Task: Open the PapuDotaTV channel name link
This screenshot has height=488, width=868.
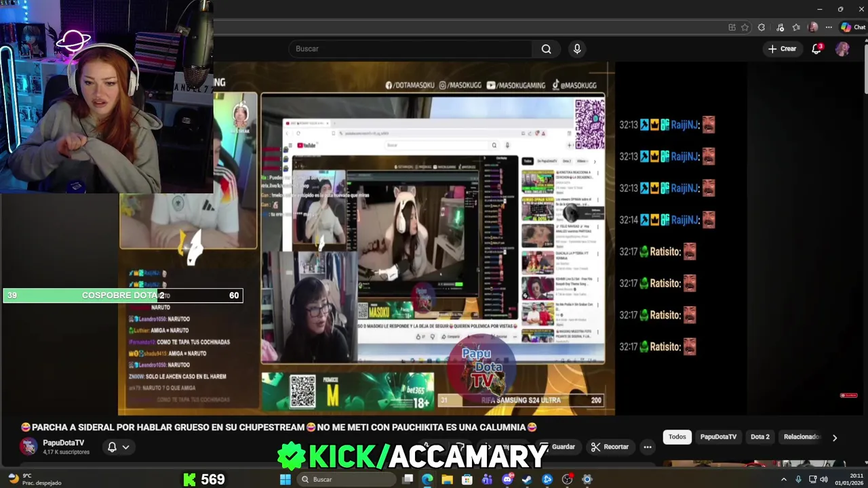Action: (x=64, y=443)
